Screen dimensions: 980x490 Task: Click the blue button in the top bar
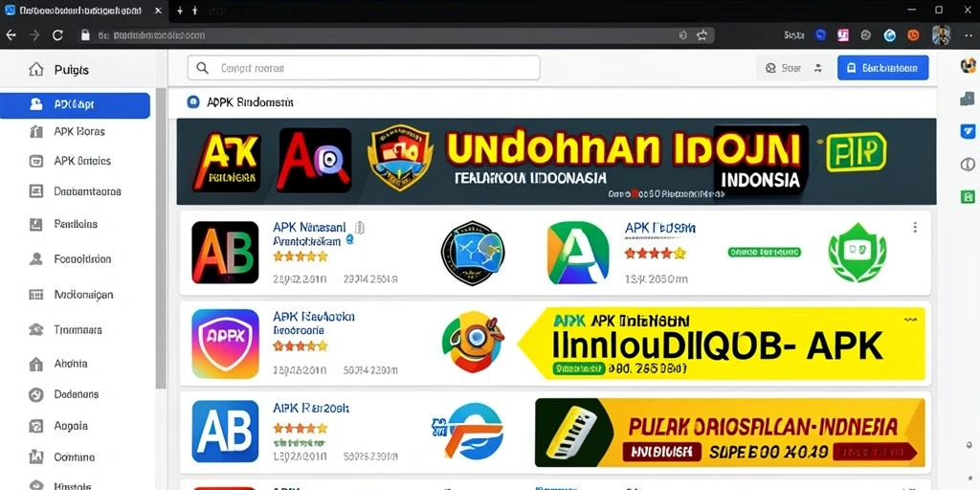(882, 68)
